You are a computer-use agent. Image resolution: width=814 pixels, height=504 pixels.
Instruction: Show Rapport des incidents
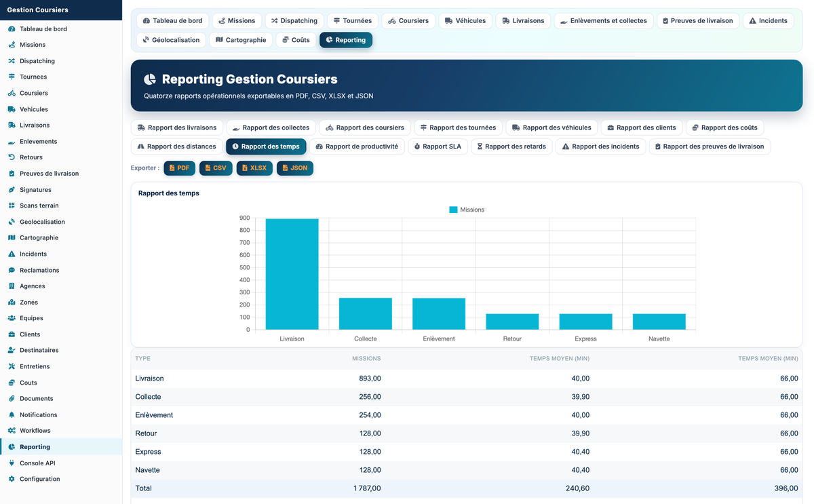(x=601, y=147)
